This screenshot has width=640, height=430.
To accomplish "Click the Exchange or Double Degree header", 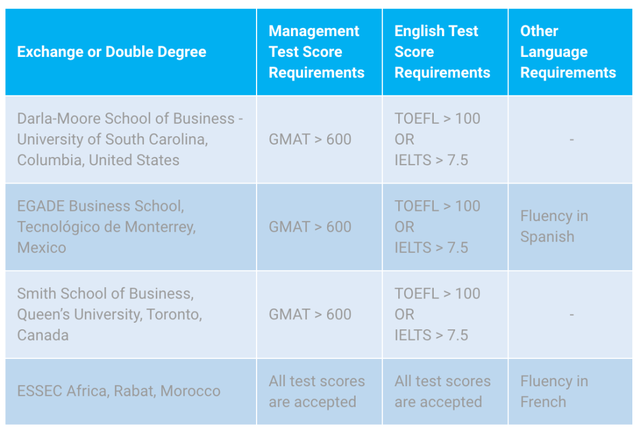I will tap(131, 52).
